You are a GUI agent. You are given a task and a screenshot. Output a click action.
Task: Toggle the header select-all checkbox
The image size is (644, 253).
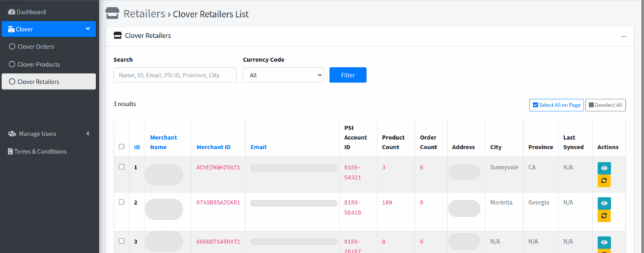click(121, 147)
